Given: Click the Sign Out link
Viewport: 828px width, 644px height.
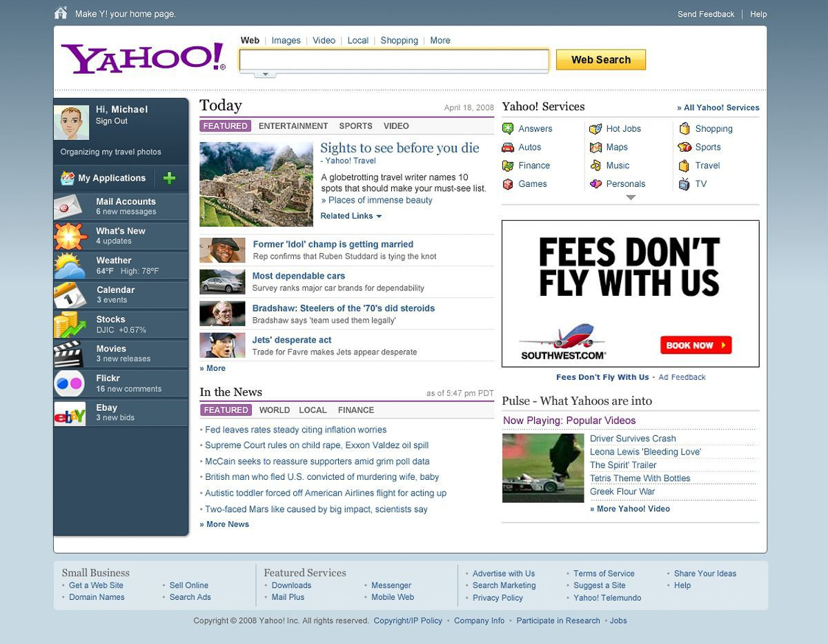Looking at the screenshot, I should tap(112, 121).
